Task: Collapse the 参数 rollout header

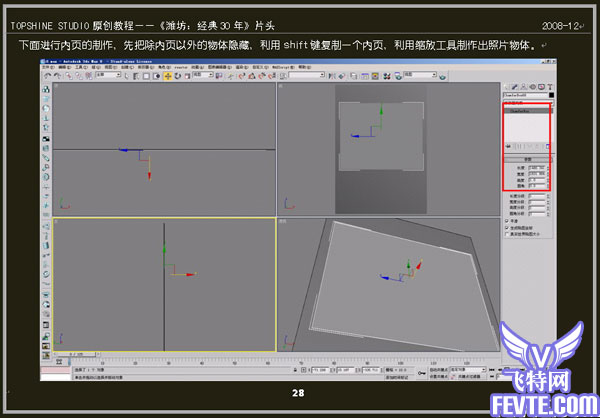Action: click(528, 159)
